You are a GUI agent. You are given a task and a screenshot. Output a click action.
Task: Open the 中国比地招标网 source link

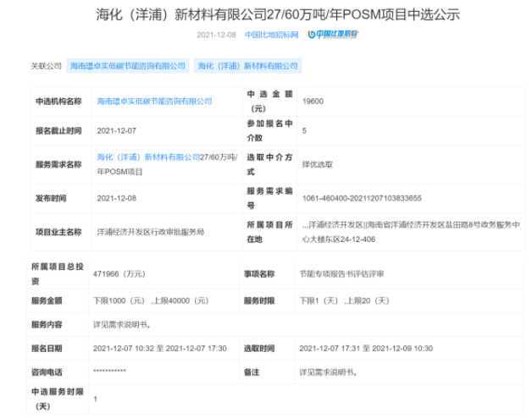(271, 35)
